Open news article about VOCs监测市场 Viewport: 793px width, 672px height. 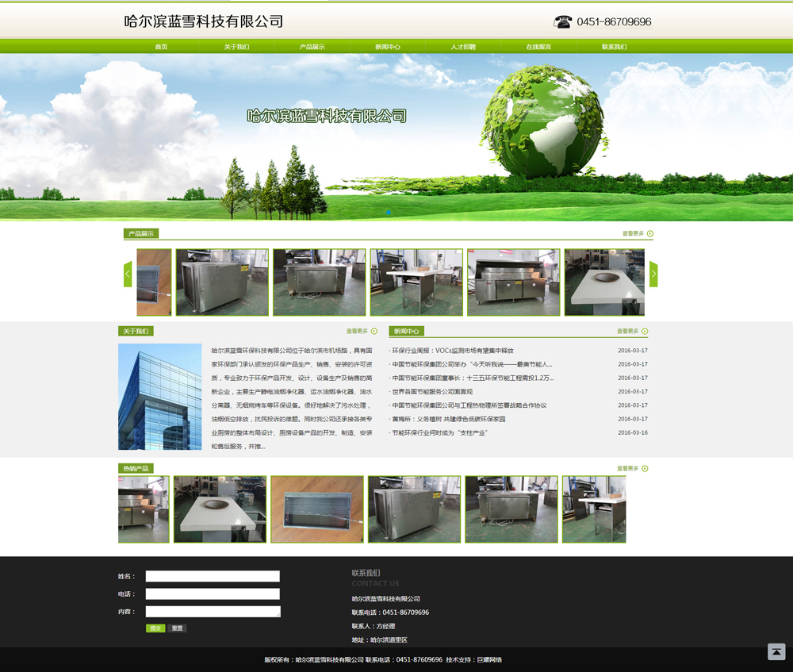pyautogui.click(x=453, y=351)
